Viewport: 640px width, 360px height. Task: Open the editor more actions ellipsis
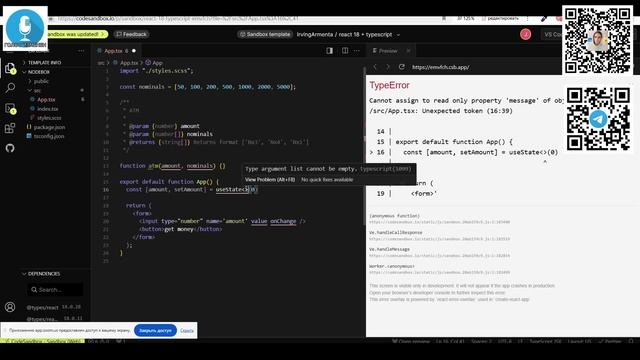click(x=357, y=51)
